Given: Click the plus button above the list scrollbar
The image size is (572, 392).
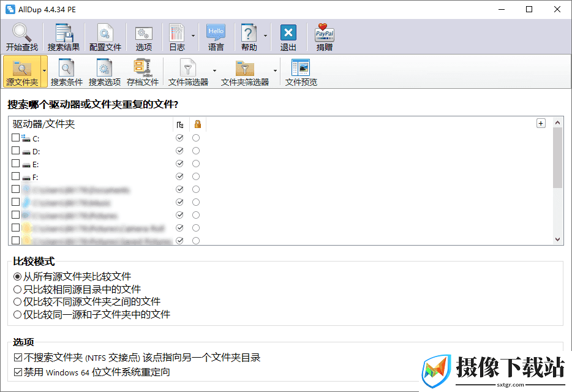Looking at the screenshot, I should click(541, 123).
